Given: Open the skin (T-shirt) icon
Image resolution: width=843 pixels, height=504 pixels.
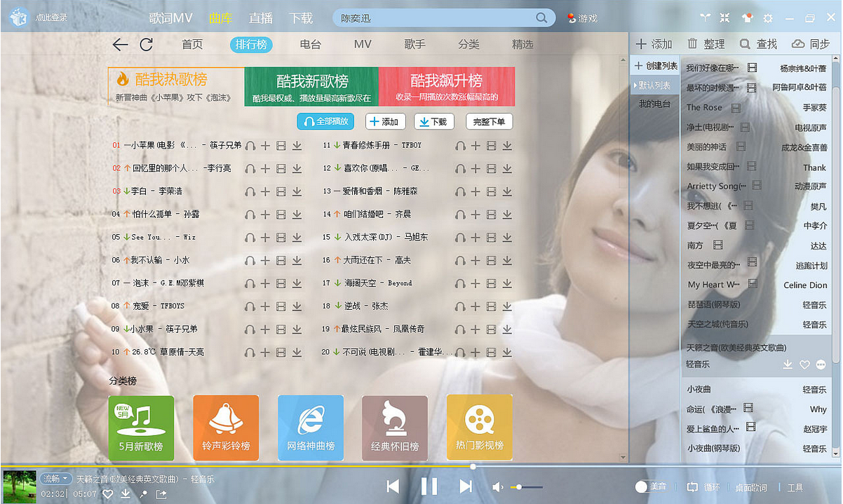Looking at the screenshot, I should click(748, 18).
